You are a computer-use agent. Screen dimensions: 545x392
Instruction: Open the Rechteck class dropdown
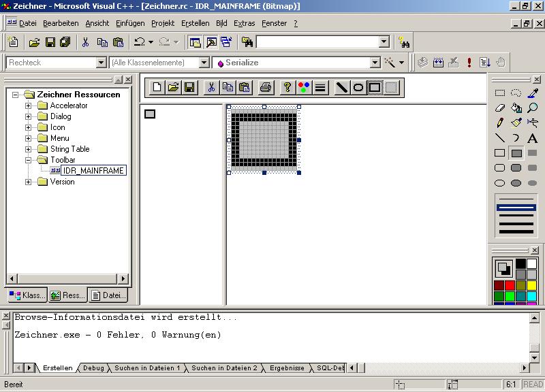click(101, 63)
